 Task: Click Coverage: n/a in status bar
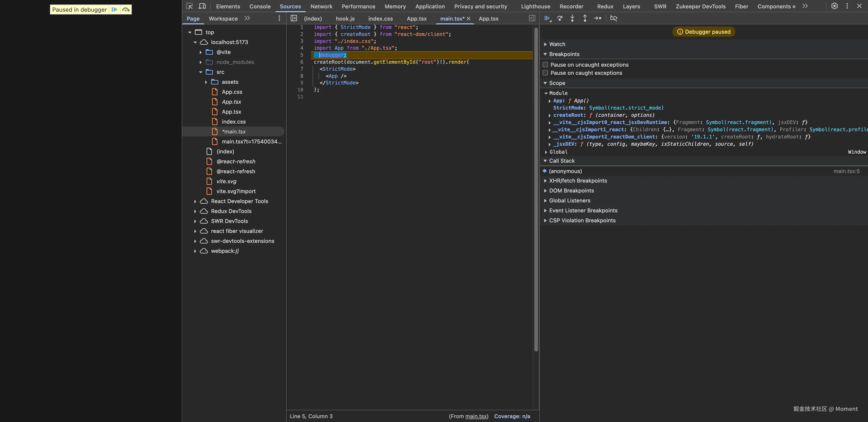512,416
